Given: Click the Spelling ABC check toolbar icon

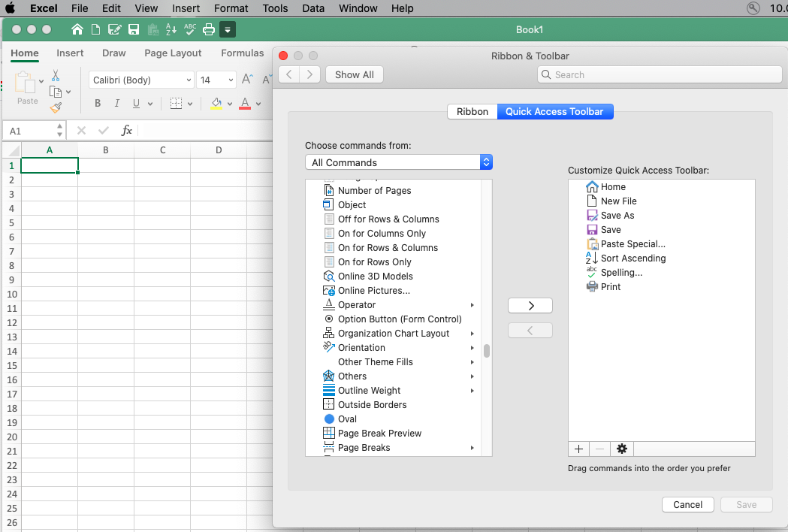Looking at the screenshot, I should tap(190, 29).
